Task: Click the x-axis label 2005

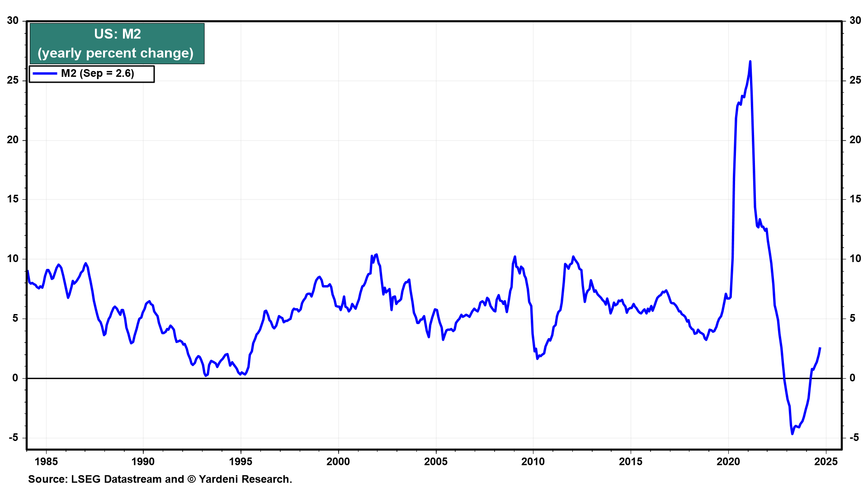Action: (x=436, y=461)
